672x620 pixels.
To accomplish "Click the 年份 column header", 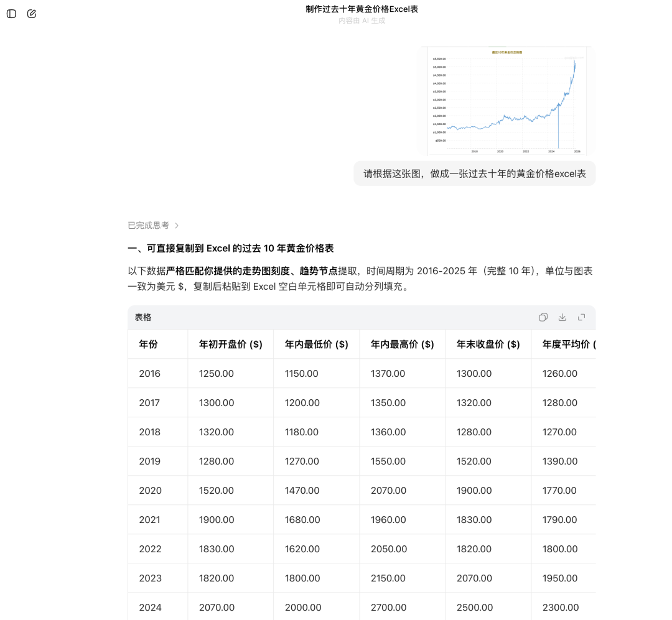I will [148, 344].
